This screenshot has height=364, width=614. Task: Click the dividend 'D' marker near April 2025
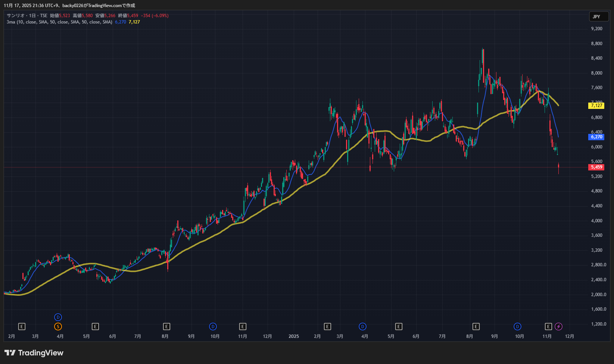tap(362, 327)
